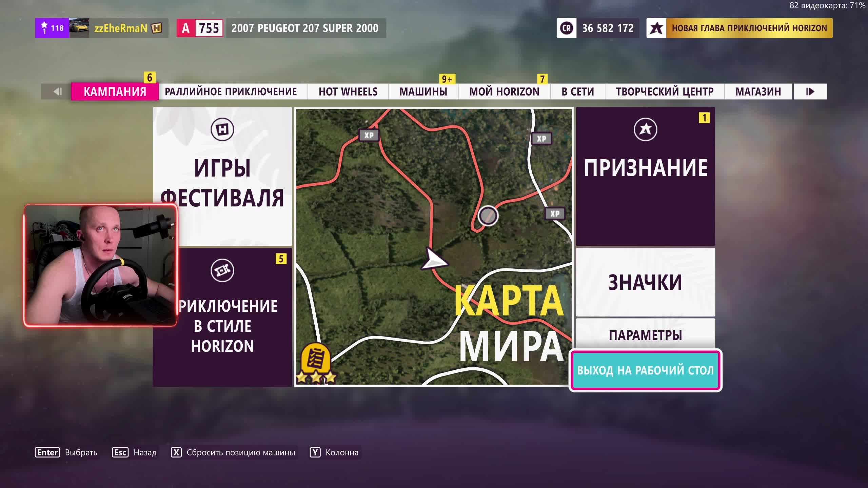Viewport: 868px width, 488px height.
Task: Click the Horizon H icon on Игры Фестиваля
Action: point(222,129)
